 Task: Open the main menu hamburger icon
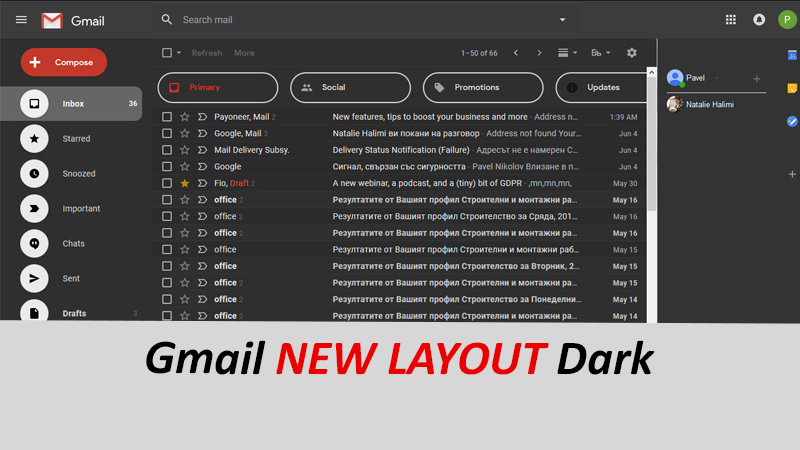click(21, 20)
